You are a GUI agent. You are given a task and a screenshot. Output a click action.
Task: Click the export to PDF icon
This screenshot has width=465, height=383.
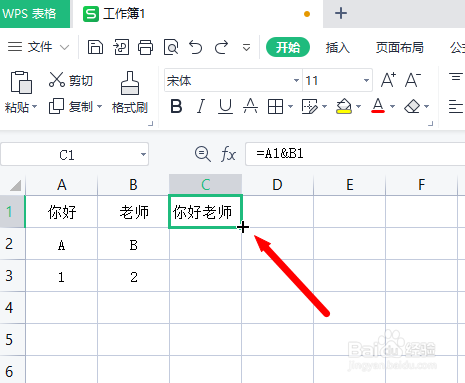[x=121, y=47]
